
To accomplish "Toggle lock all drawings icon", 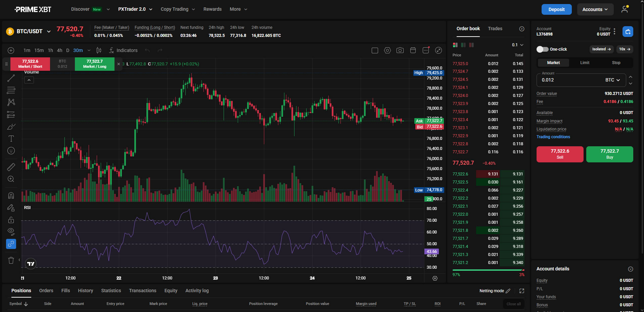I will pos(11,220).
